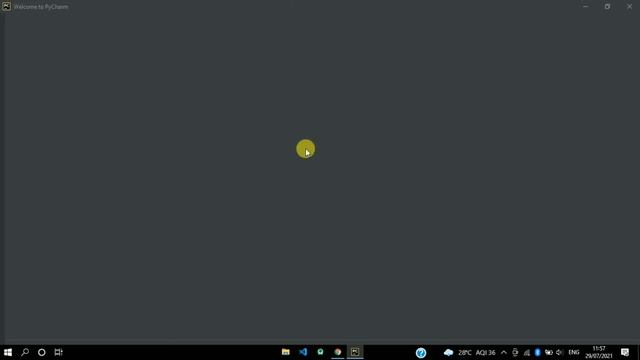Image resolution: width=640 pixels, height=360 pixels.
Task: Open the Action Center notifications icon
Action: click(x=625, y=352)
